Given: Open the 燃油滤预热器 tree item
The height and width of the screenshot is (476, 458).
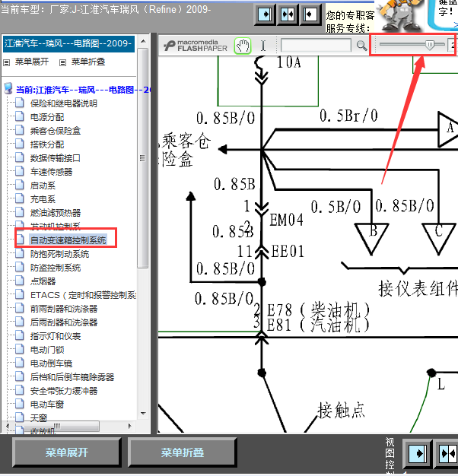Looking at the screenshot, I should (x=56, y=213).
